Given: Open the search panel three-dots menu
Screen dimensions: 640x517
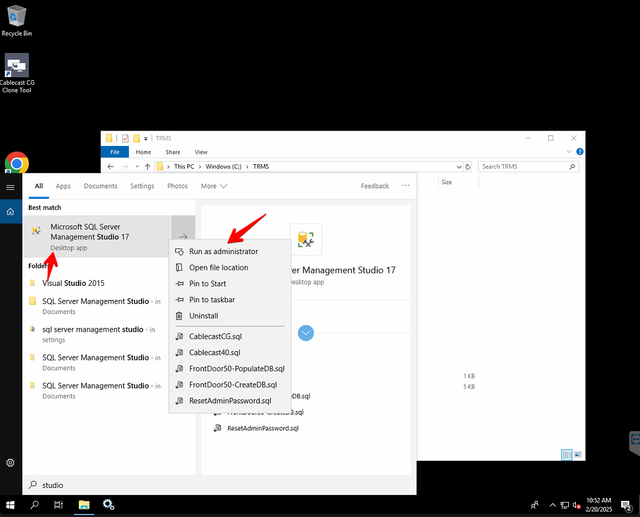Looking at the screenshot, I should point(405,186).
